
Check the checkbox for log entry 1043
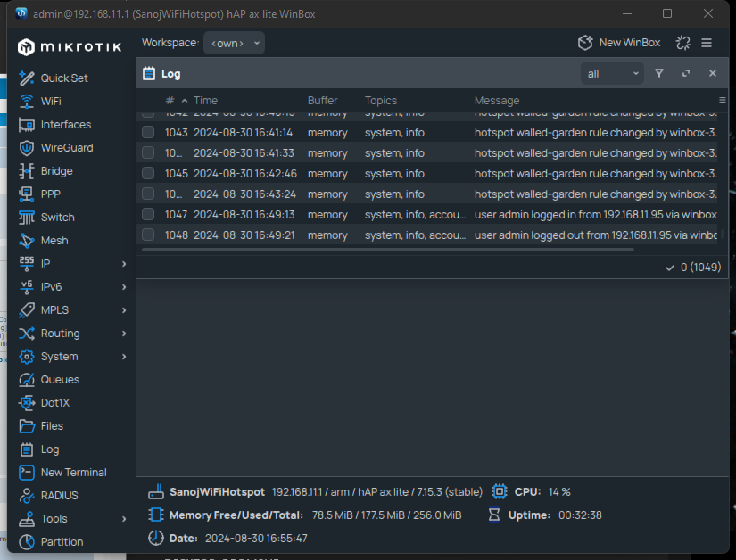point(148,133)
